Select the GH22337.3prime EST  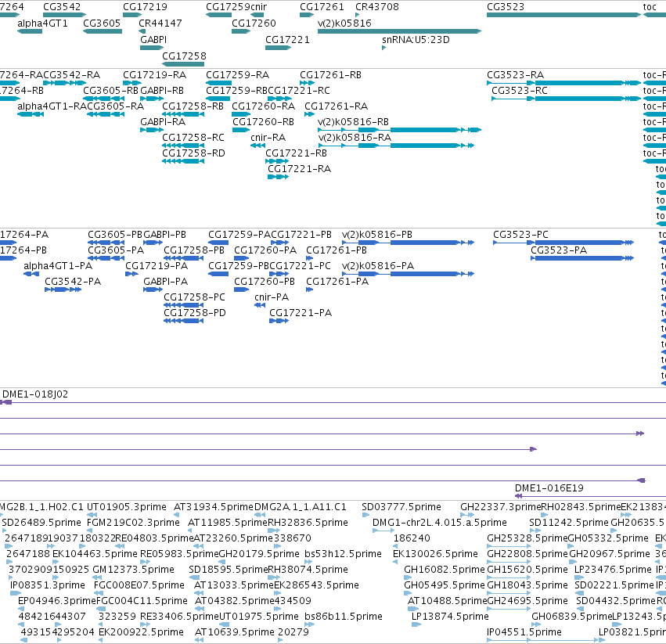click(x=467, y=515)
